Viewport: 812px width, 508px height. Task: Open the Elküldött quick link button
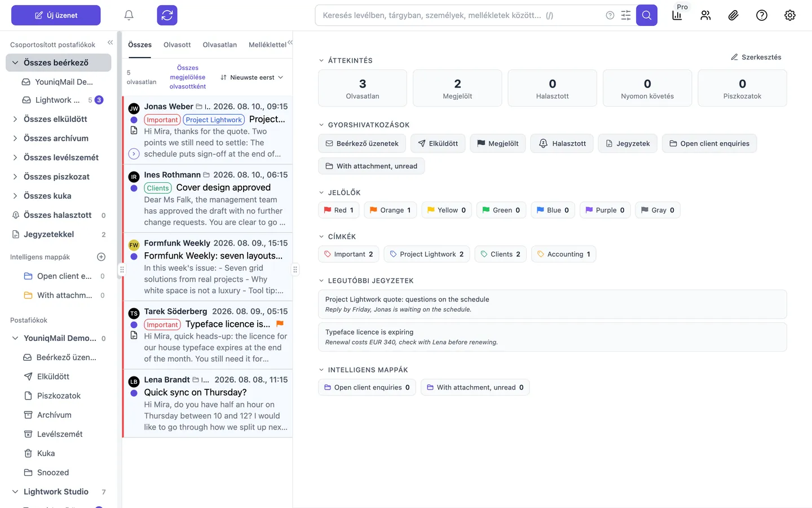438,143
